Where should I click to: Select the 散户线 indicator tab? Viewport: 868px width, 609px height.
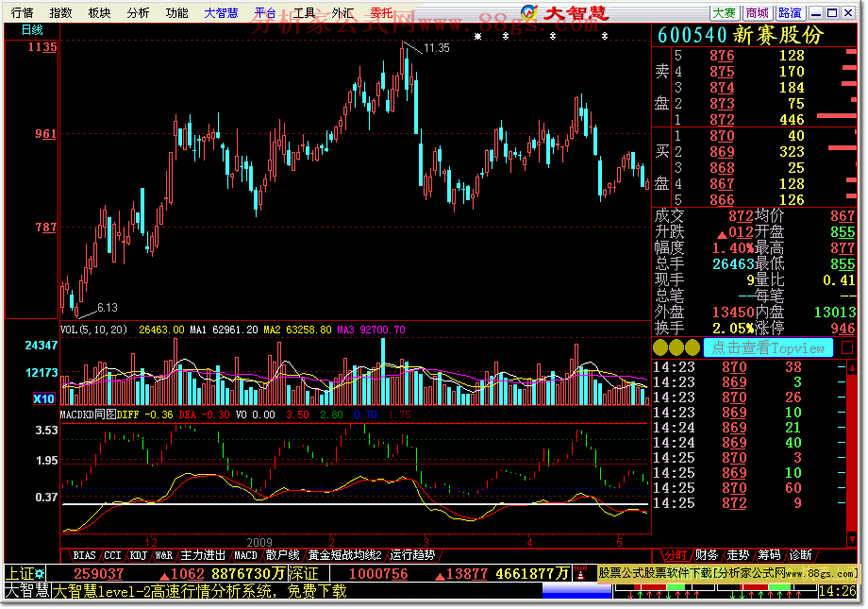[282, 555]
